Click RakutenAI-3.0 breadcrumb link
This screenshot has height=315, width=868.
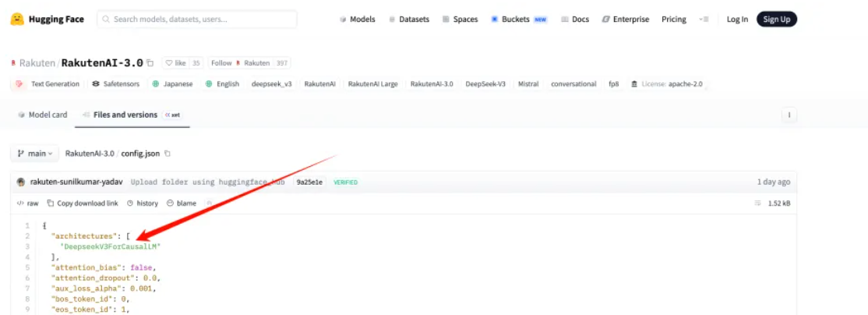(90, 154)
